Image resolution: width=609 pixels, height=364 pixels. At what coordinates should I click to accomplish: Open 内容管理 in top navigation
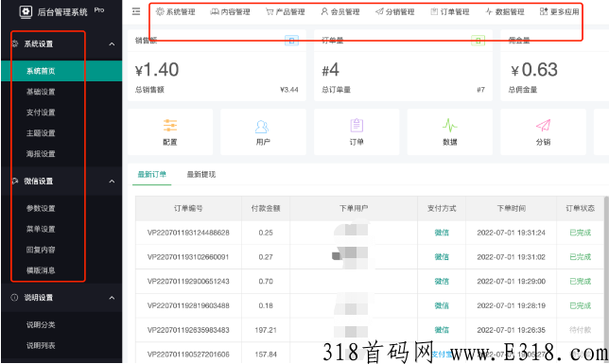tap(231, 12)
